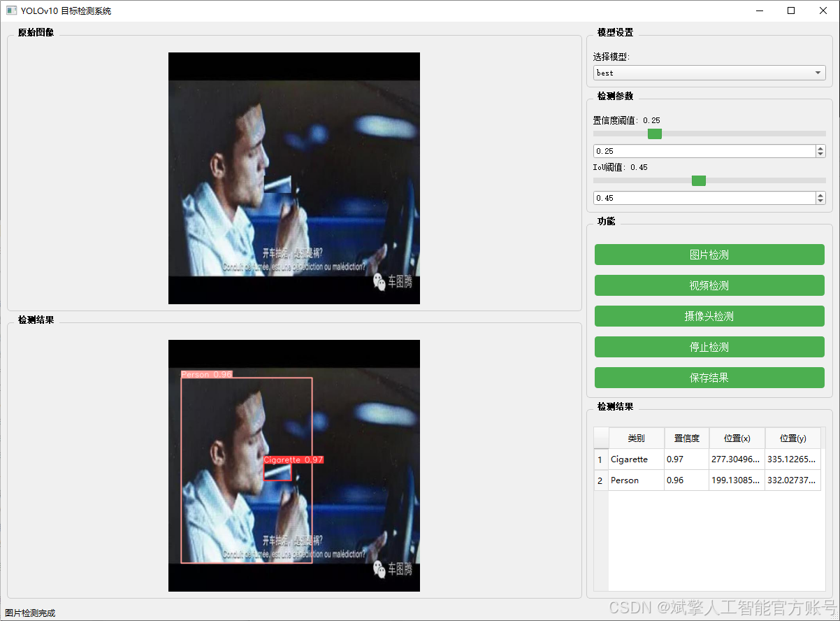
Task: Select the Person cell in results table
Action: tap(636, 480)
